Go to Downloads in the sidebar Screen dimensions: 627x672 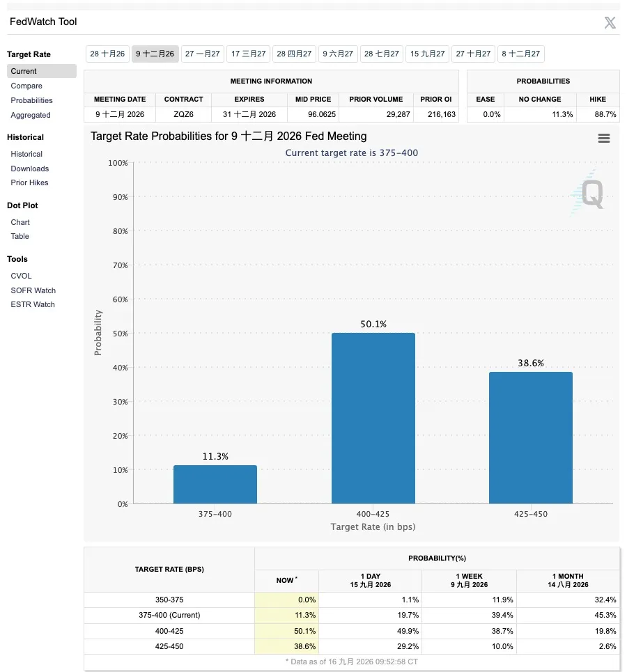[x=29, y=169]
